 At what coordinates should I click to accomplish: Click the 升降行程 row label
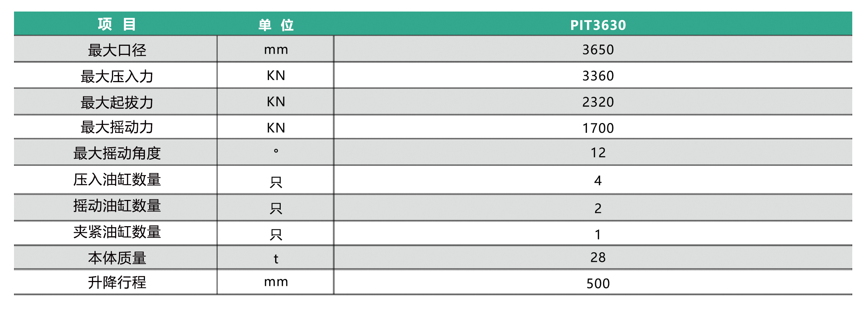(117, 282)
